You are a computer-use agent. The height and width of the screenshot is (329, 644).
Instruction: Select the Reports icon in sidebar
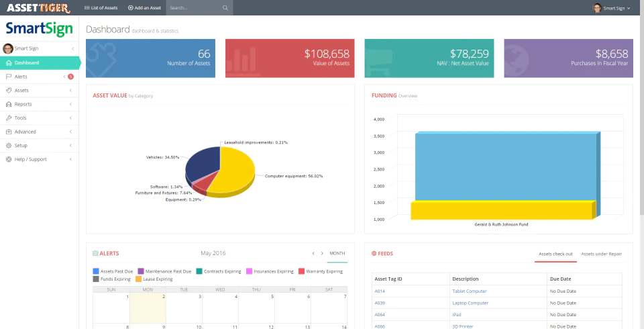point(9,104)
